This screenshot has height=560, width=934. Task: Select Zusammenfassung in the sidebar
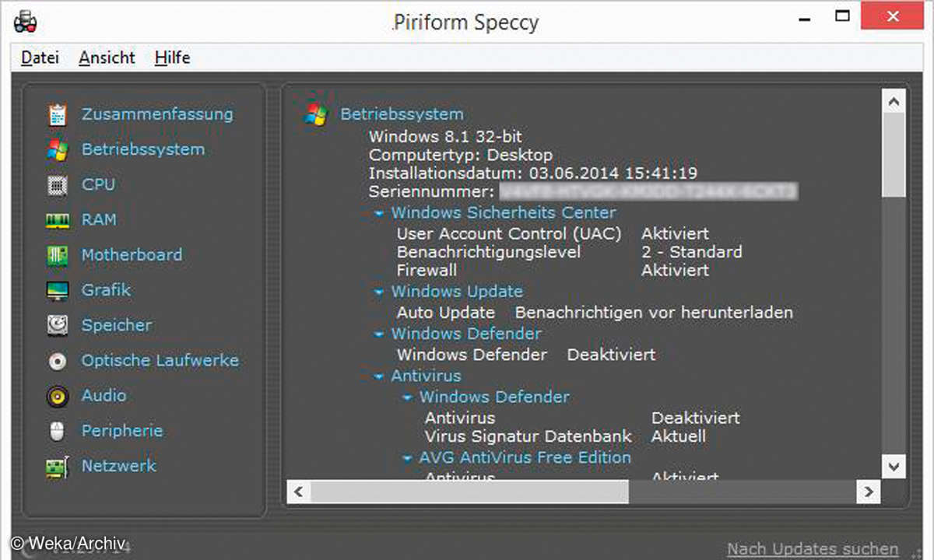tap(157, 114)
